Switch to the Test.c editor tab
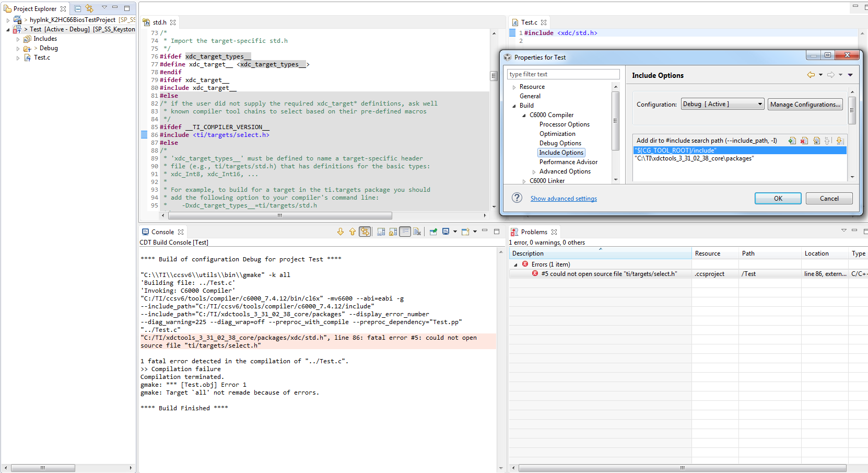The height and width of the screenshot is (473, 868). (529, 22)
